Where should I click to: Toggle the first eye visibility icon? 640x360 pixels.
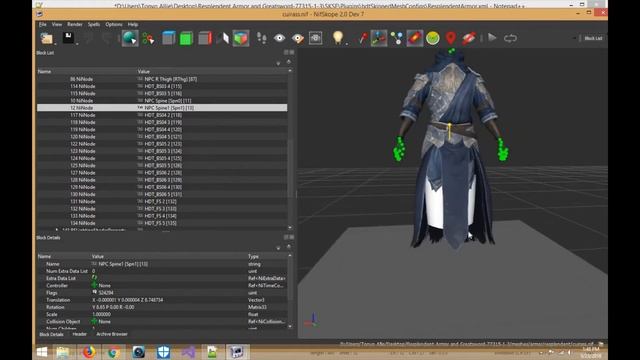[280, 38]
